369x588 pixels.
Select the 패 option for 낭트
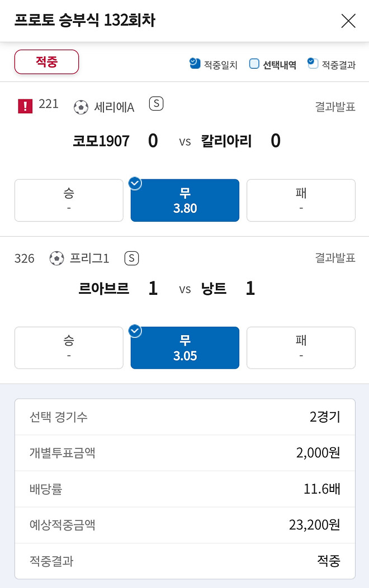(301, 347)
